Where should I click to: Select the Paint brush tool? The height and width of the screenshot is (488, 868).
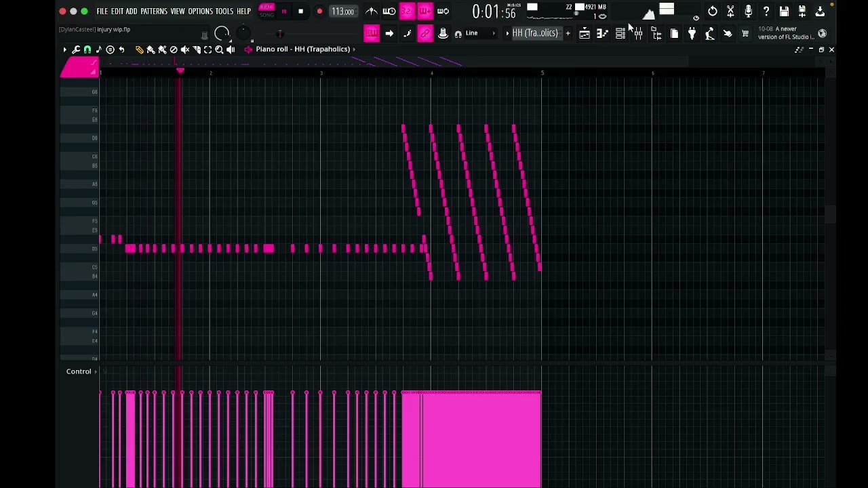coord(151,49)
